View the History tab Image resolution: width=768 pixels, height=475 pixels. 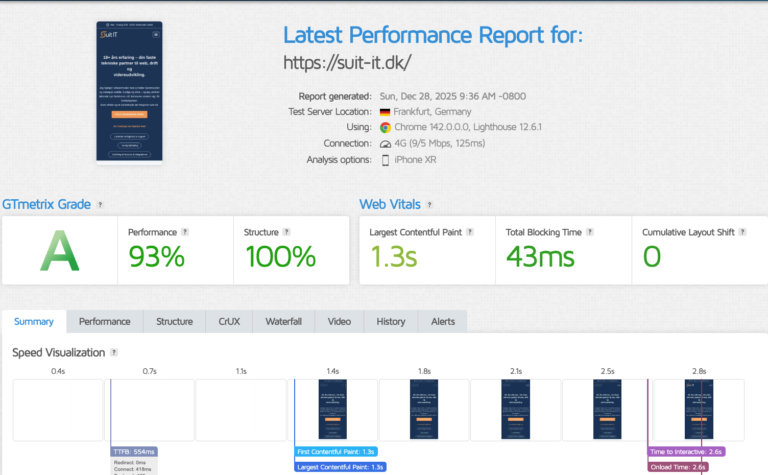(x=391, y=321)
